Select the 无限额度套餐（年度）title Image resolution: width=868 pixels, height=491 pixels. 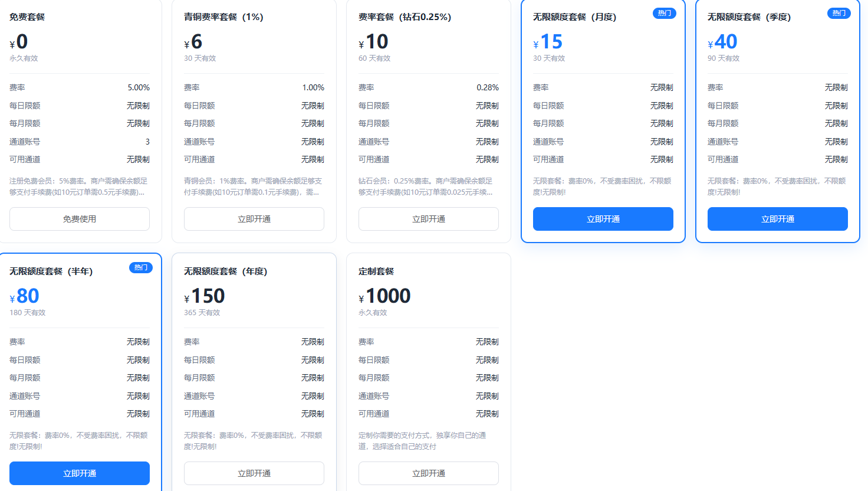[x=225, y=271]
